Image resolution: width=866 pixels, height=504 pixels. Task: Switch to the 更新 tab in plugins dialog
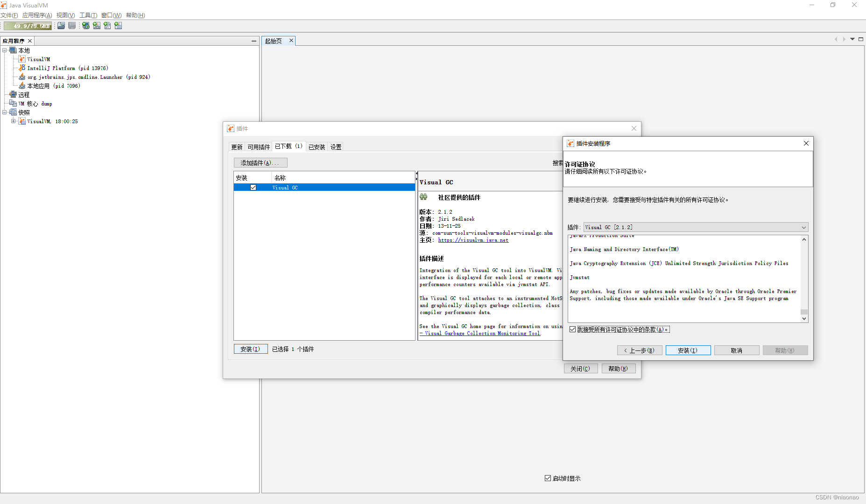coord(237,147)
